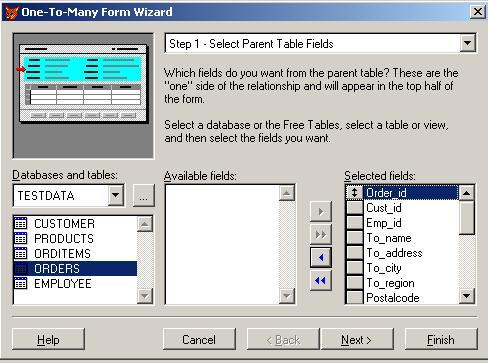Click the Available fields scroll up arrow
This screenshot has height=363, width=488.
[287, 193]
